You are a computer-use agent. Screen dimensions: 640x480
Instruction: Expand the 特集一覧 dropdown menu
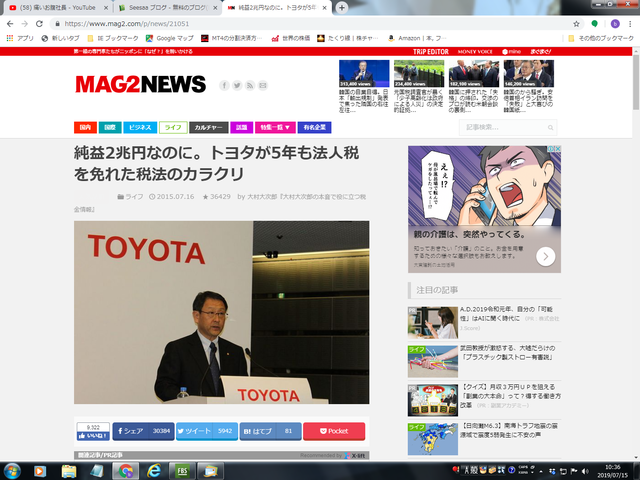pyautogui.click(x=275, y=127)
